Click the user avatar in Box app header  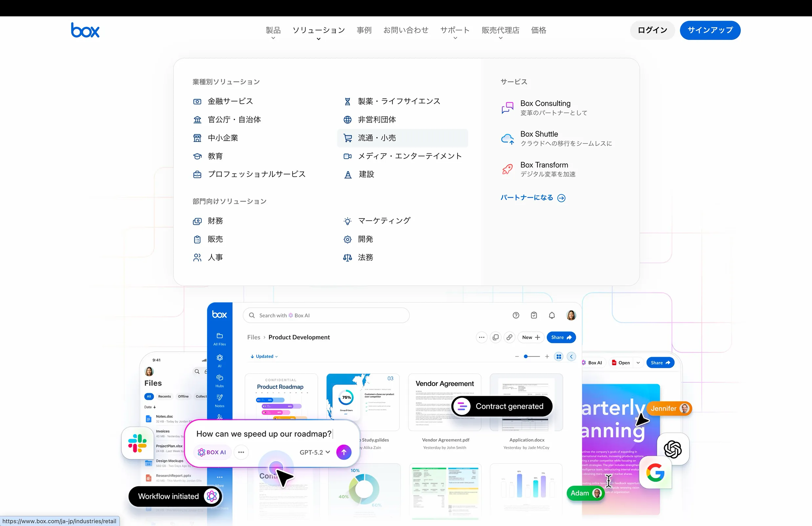coord(571,315)
